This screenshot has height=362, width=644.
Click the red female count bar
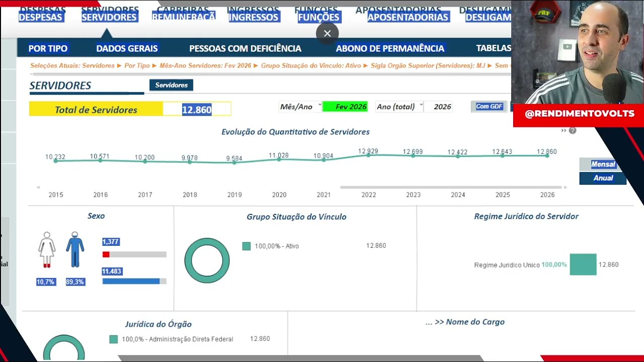tap(106, 254)
